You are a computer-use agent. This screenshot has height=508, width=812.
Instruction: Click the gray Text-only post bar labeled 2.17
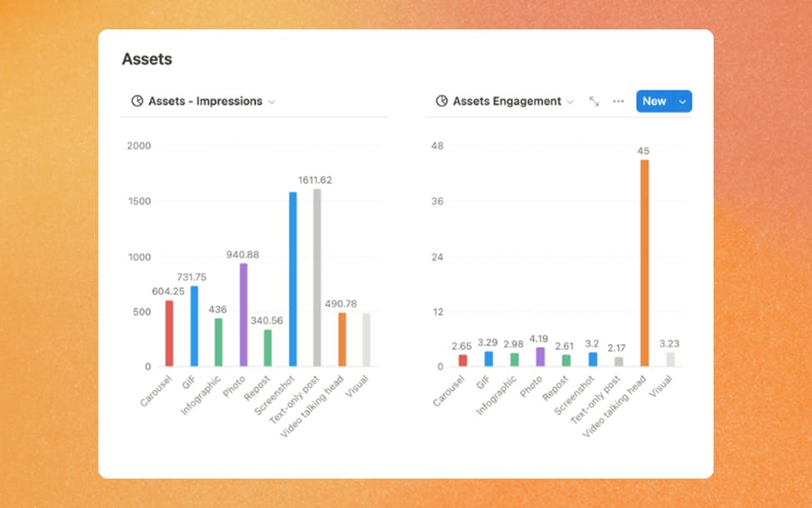tap(619, 361)
